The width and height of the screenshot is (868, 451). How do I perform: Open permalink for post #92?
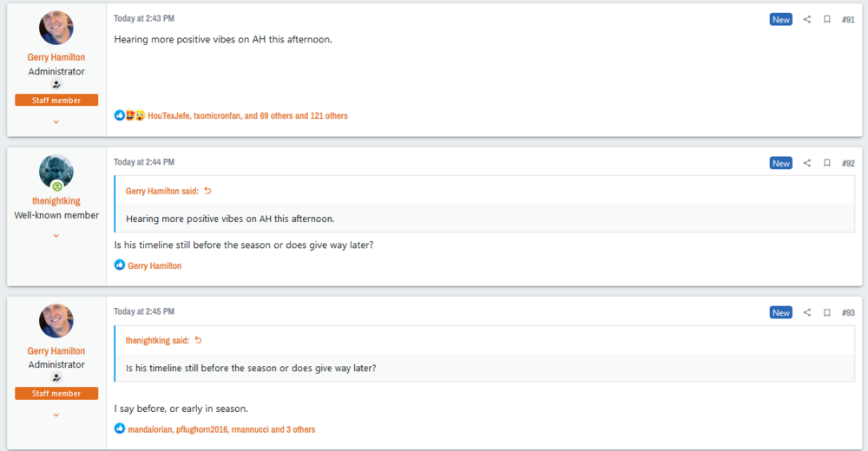(x=848, y=163)
